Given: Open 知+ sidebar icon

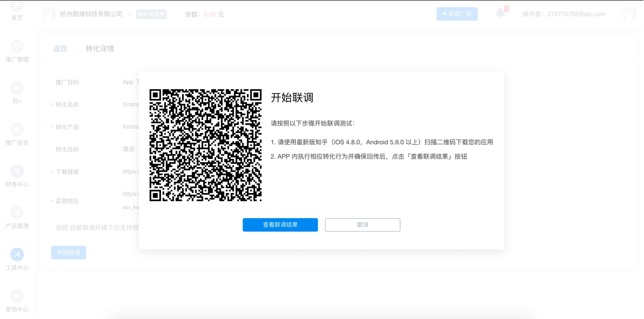Looking at the screenshot, I should (17, 88).
